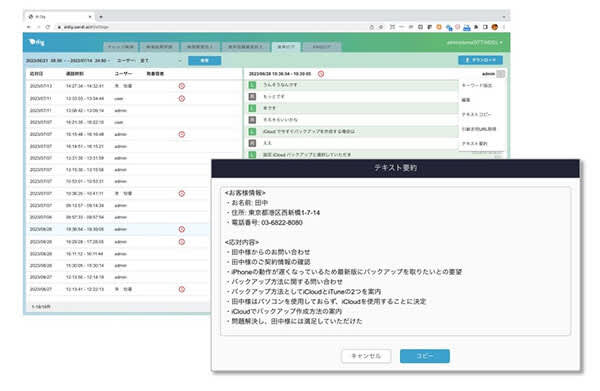Click the red marker icon on the 10:36:26 row
This screenshot has width=600, height=391.
(x=182, y=194)
